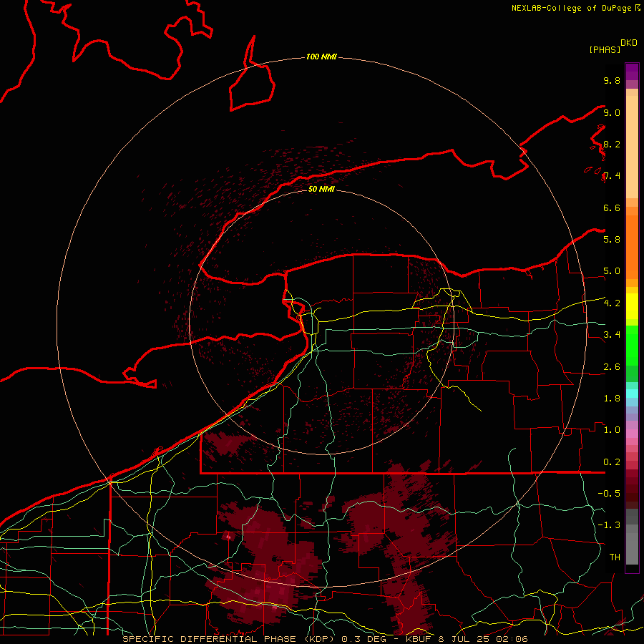Click the 4.2 scale value
This screenshot has width=644, height=644.
pos(612,303)
